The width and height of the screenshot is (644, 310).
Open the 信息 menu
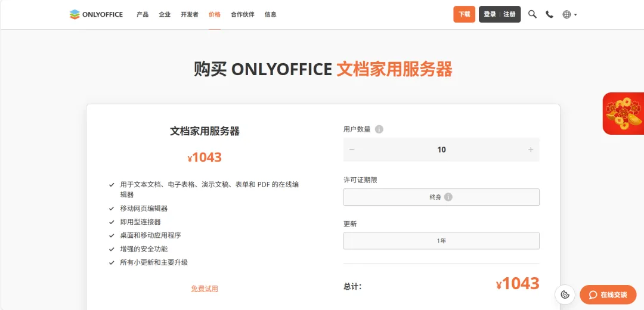271,14
